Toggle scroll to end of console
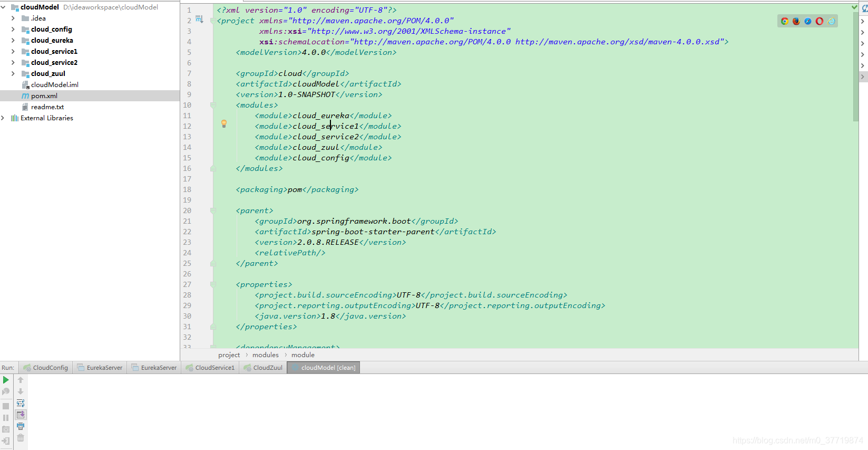The height and width of the screenshot is (450, 868). [21, 415]
